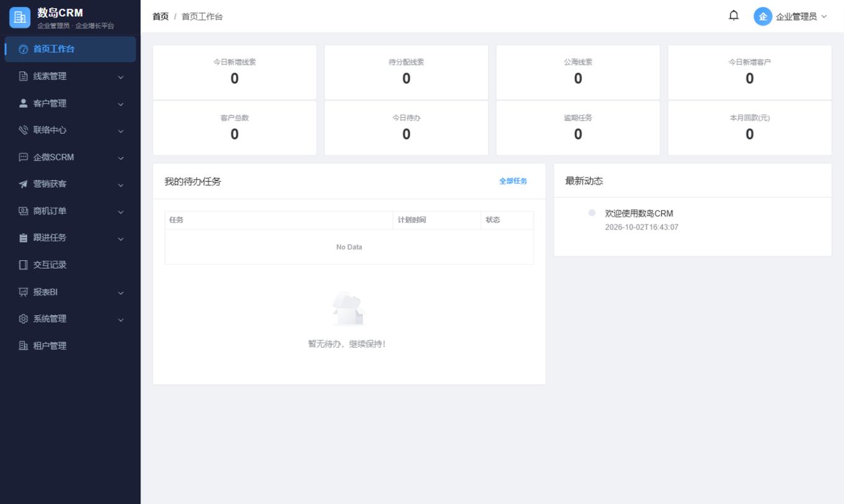Viewport: 844px width, 504px height.
Task: Click the 欢迎使用数岛CRM activity entry
Action: [639, 214]
